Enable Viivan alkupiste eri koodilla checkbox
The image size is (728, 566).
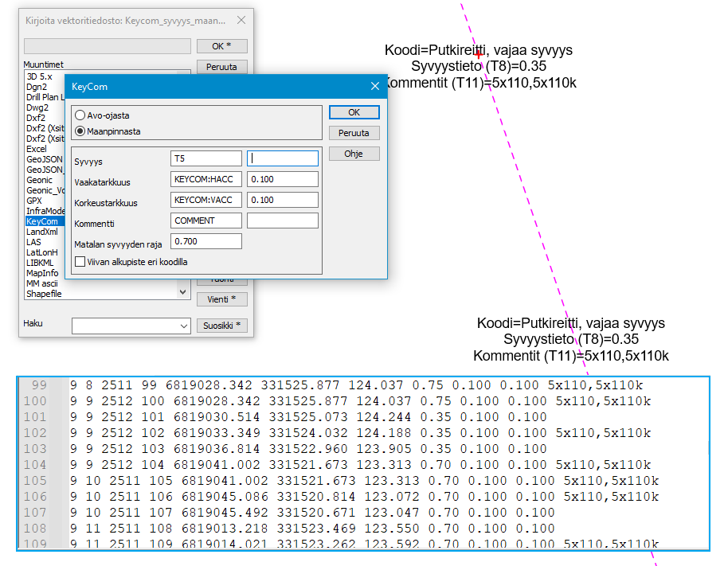[80, 261]
